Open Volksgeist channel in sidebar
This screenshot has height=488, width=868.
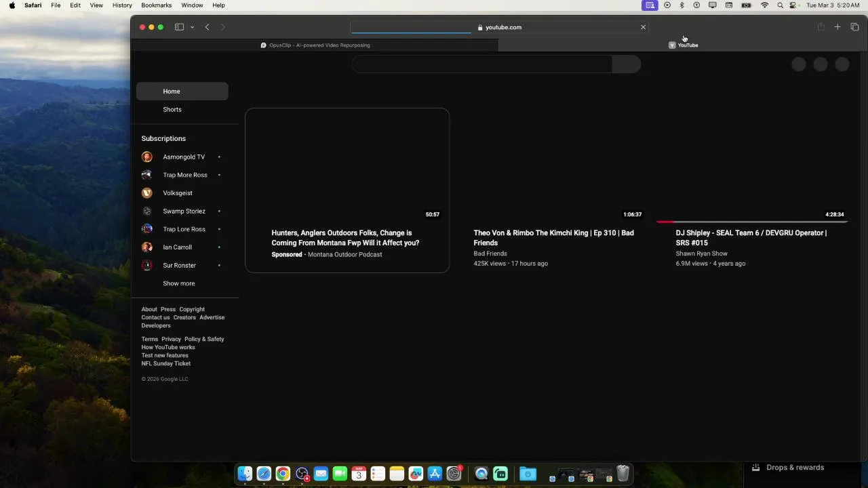(182, 193)
